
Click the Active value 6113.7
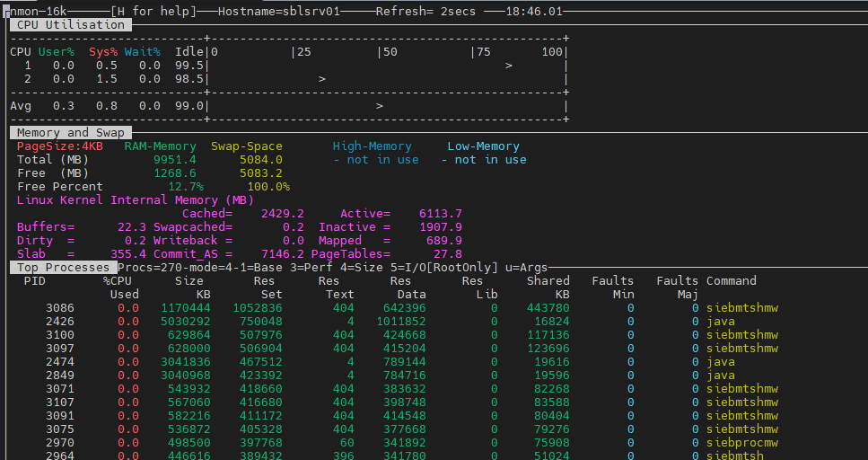[441, 214]
